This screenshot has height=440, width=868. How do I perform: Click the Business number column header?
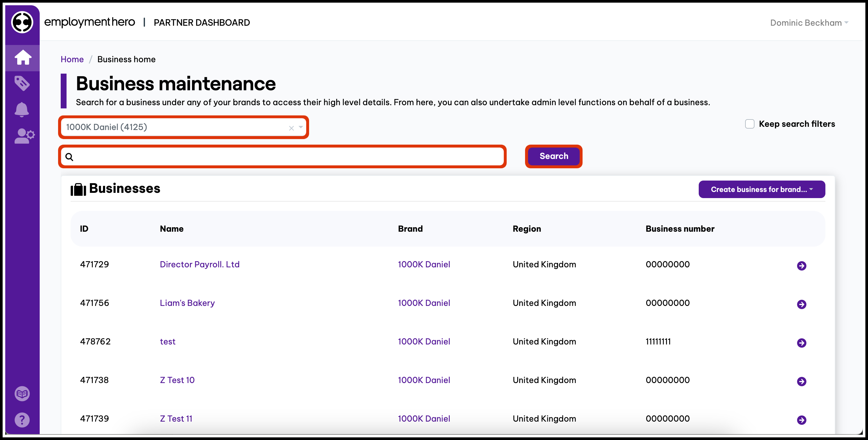[x=680, y=229]
